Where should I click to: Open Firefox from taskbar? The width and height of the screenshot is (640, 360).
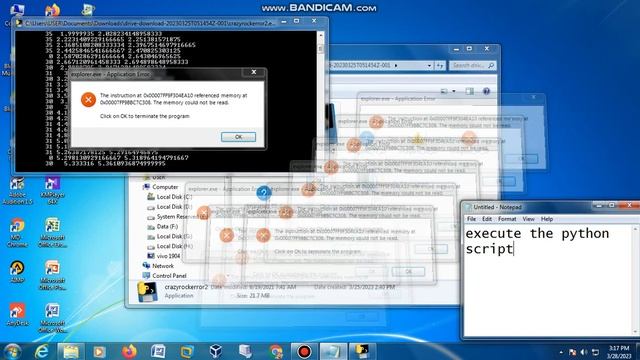[x=129, y=351]
